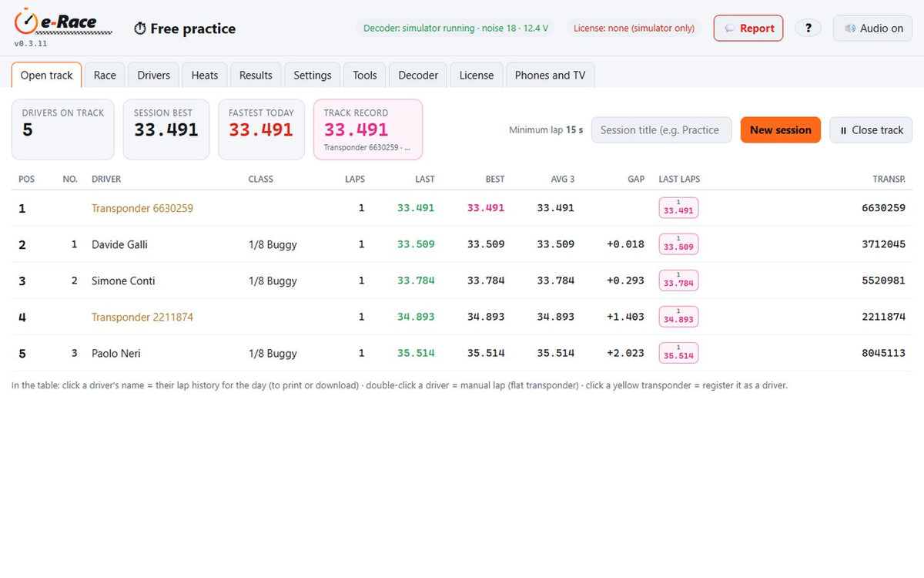The image size is (924, 578).
Task: Open the Settings tab
Action: pyautogui.click(x=313, y=76)
